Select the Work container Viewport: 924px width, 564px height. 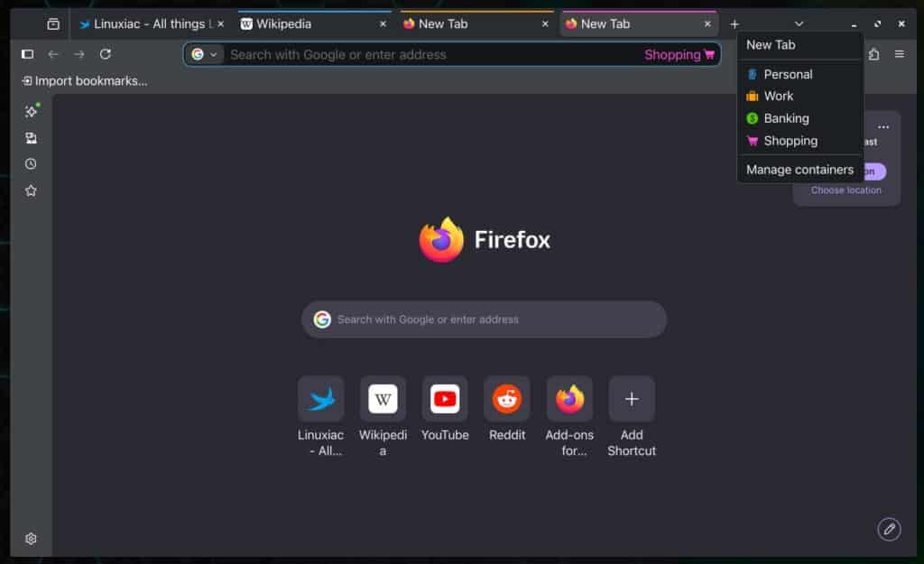(x=800, y=96)
